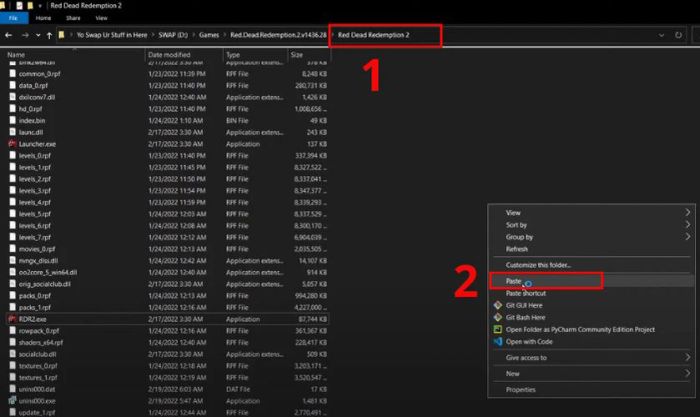The width and height of the screenshot is (700, 417).
Task: Expand the Give access to submenu arrow
Action: [688, 357]
